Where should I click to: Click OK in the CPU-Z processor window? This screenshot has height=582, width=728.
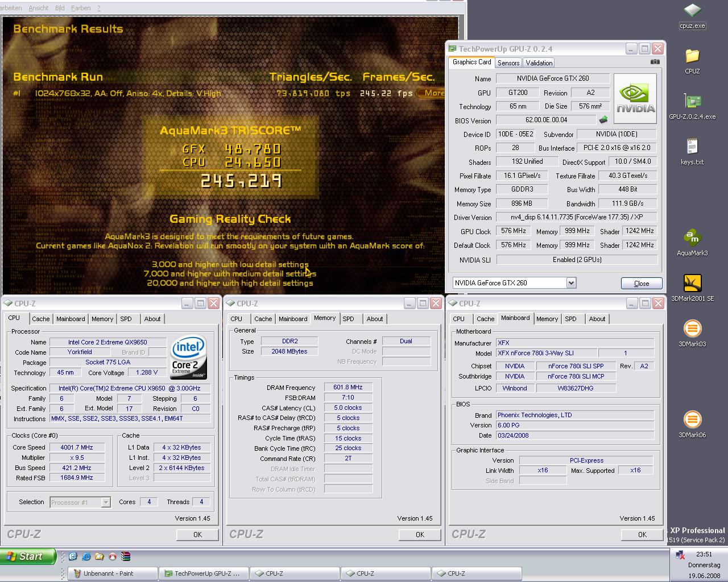tap(197, 534)
